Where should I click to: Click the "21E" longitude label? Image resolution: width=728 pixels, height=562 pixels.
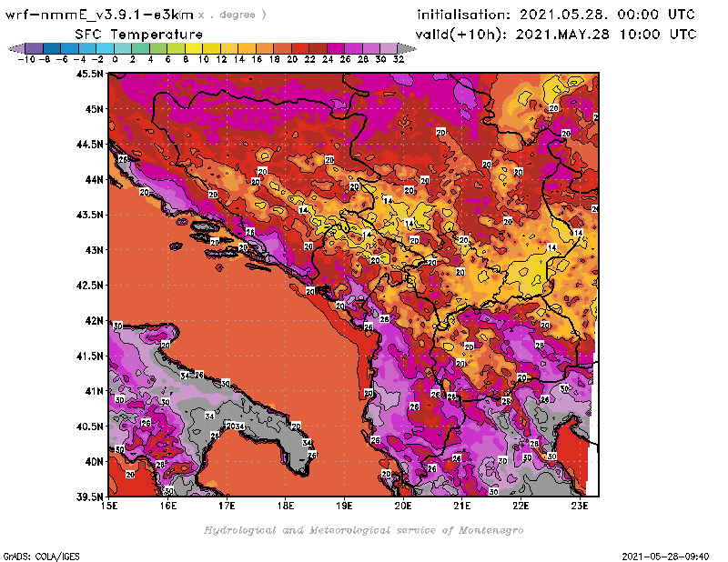point(462,506)
